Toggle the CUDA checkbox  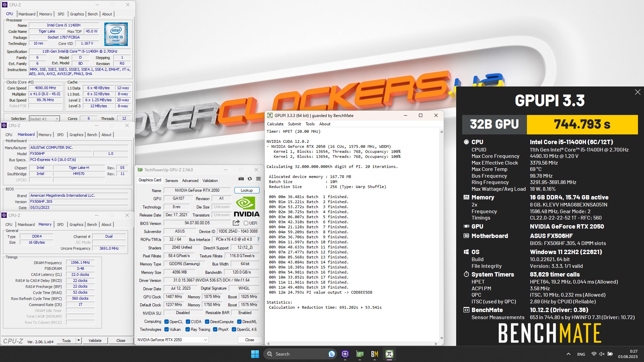click(188, 322)
